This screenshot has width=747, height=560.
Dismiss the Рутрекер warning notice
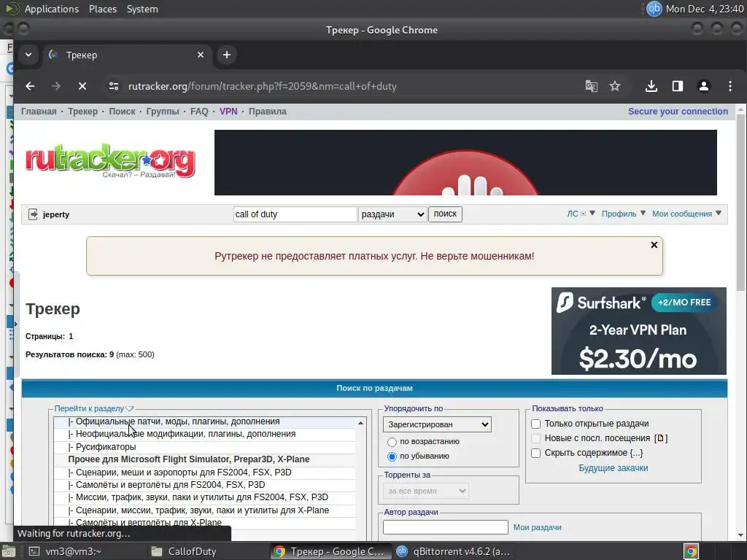[654, 245]
